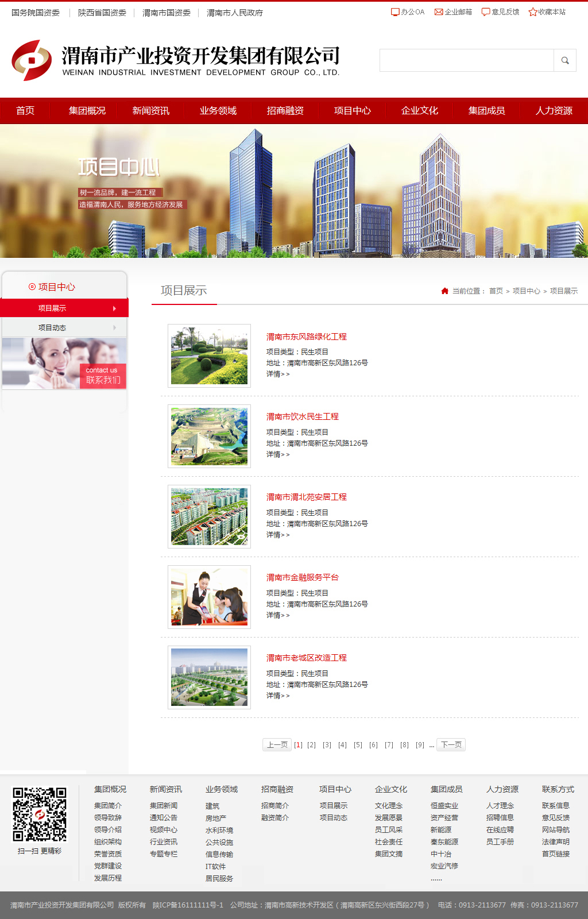This screenshot has width=588, height=919.
Task: Click the QR code image
Action: tap(40, 814)
